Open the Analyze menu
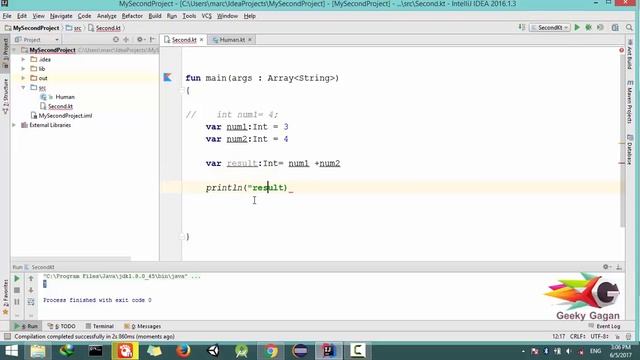The height and width of the screenshot is (360, 640). click(107, 16)
